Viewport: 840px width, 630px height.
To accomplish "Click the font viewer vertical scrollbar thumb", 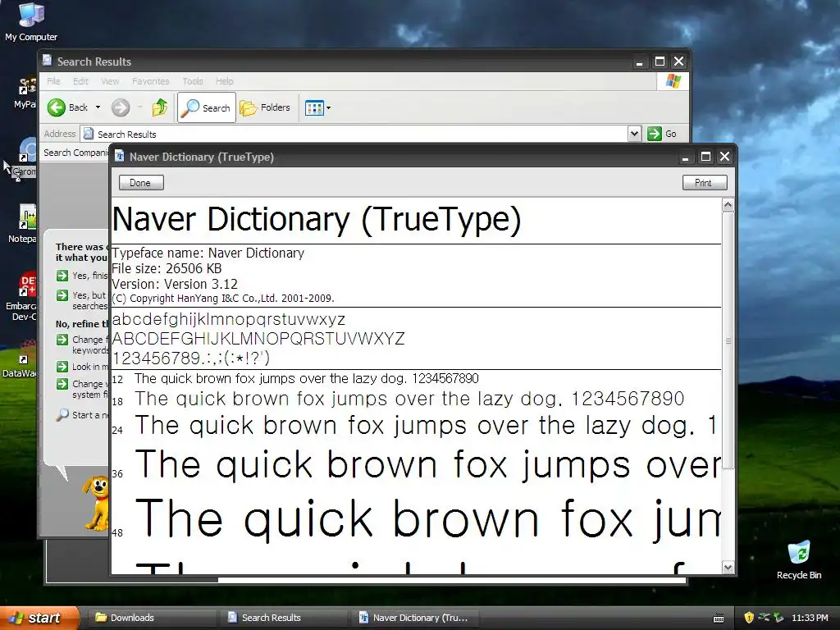I will click(728, 340).
